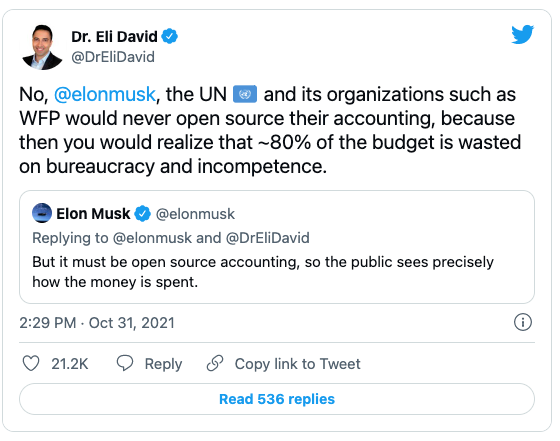Click the Read 536 replies button
This screenshot has width=560, height=441.
pos(277,399)
